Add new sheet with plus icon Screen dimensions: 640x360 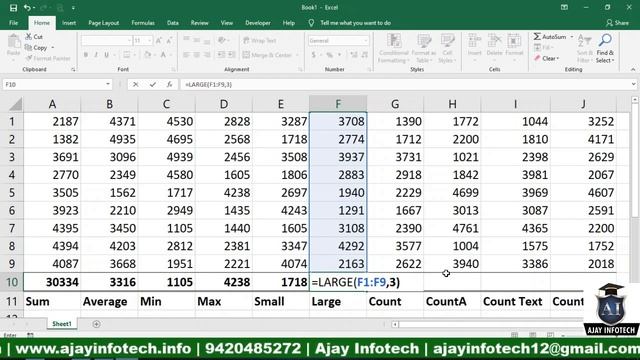pos(96,324)
